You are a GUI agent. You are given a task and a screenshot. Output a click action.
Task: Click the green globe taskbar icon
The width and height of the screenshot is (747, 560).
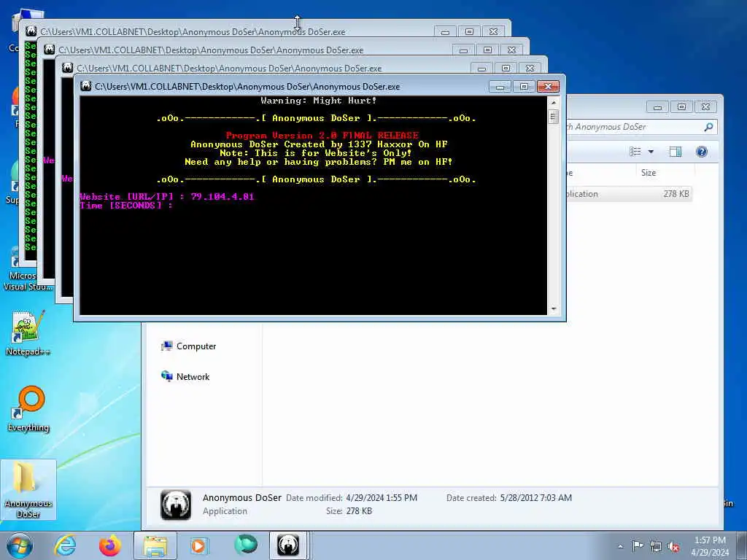[245, 545]
